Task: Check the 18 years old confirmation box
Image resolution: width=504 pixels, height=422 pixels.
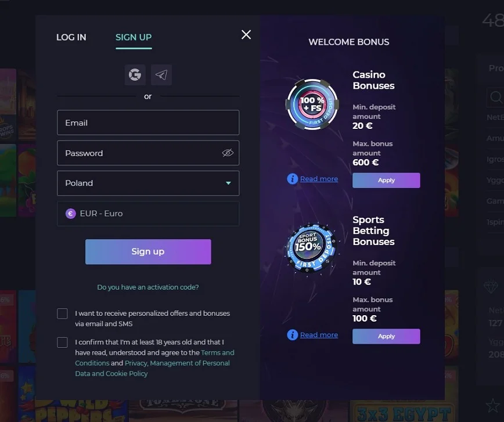Action: pos(62,342)
